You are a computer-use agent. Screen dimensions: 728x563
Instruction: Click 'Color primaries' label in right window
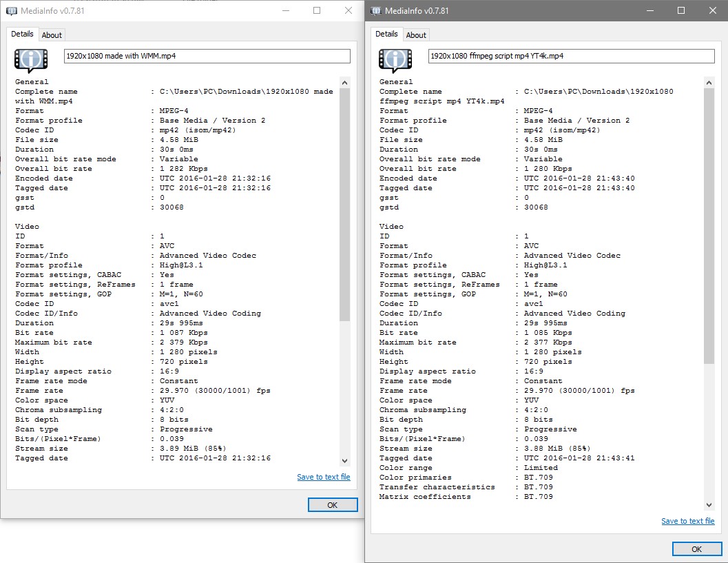tap(415, 478)
